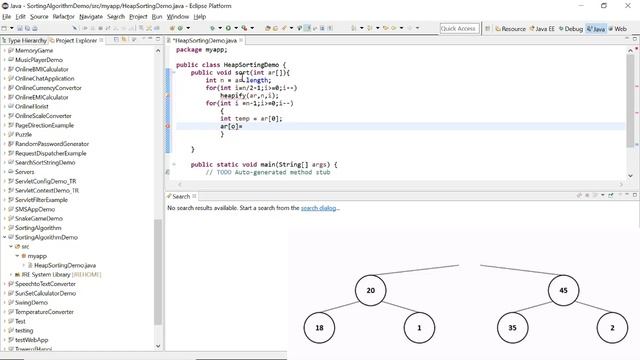Click the Save All toolbar icon
This screenshot has width=640, height=360.
point(27,28)
